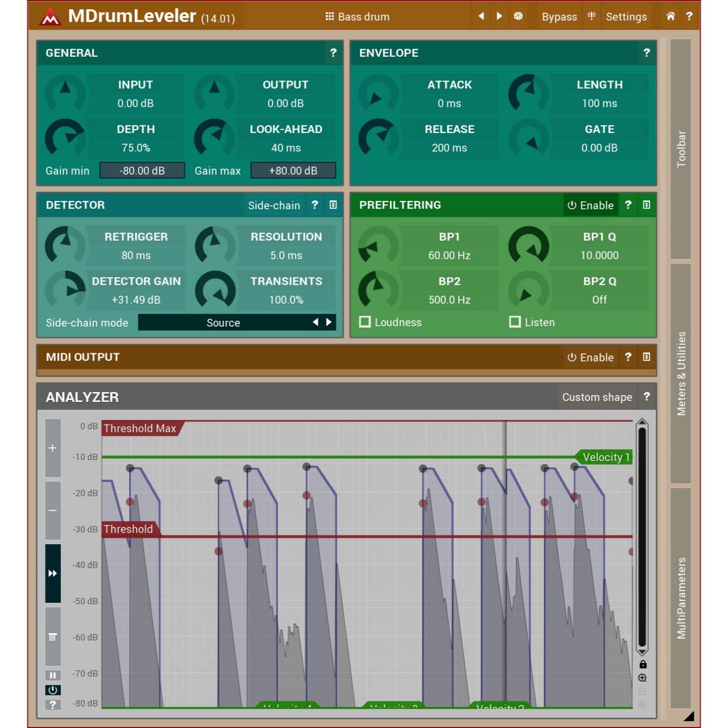Open the Custom shape analyzer option

(x=597, y=397)
